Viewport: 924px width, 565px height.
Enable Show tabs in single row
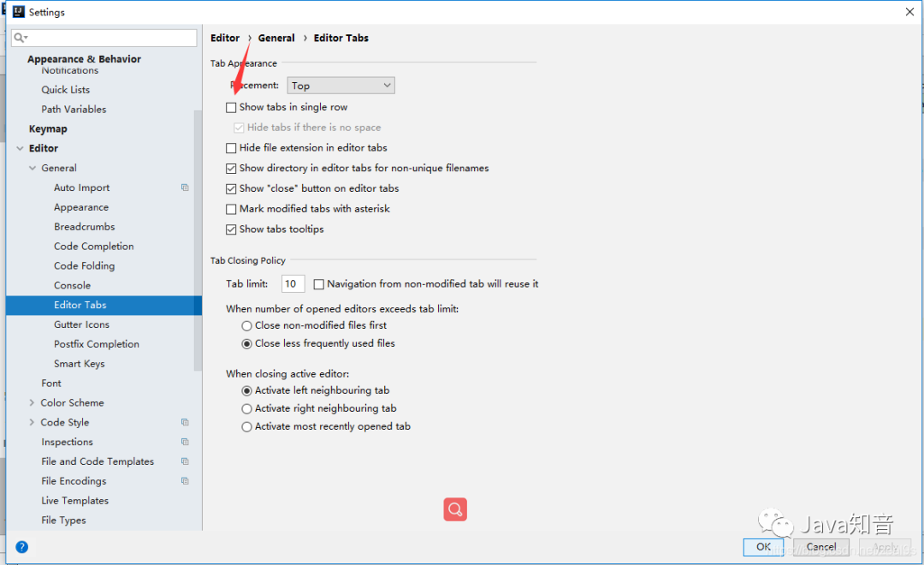(x=231, y=107)
